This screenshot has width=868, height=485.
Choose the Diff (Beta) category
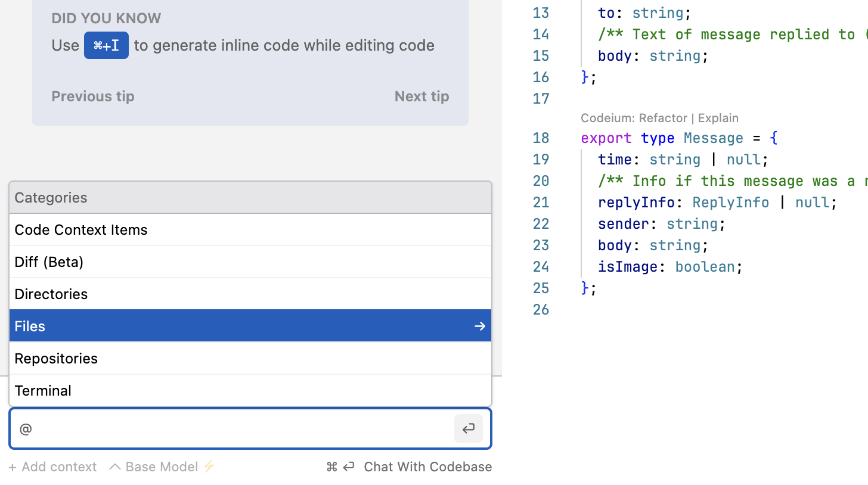point(49,262)
